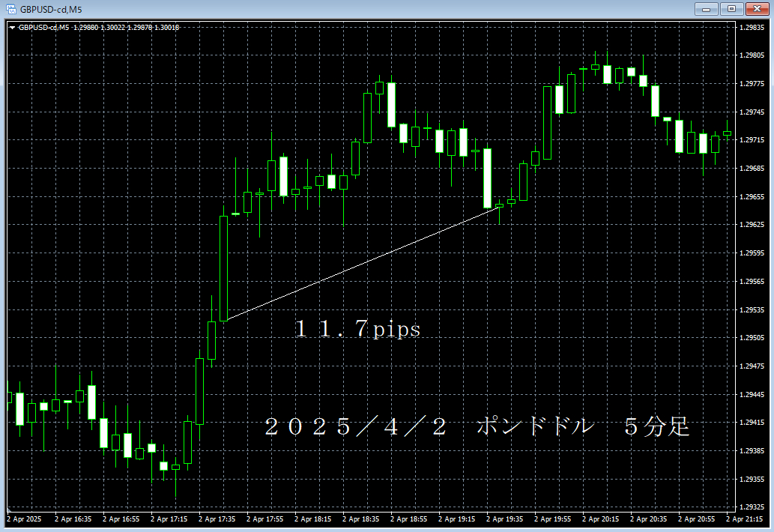The width and height of the screenshot is (774, 532).
Task: Click time label '2 Apr 17:35' on time axis
Action: tap(217, 519)
